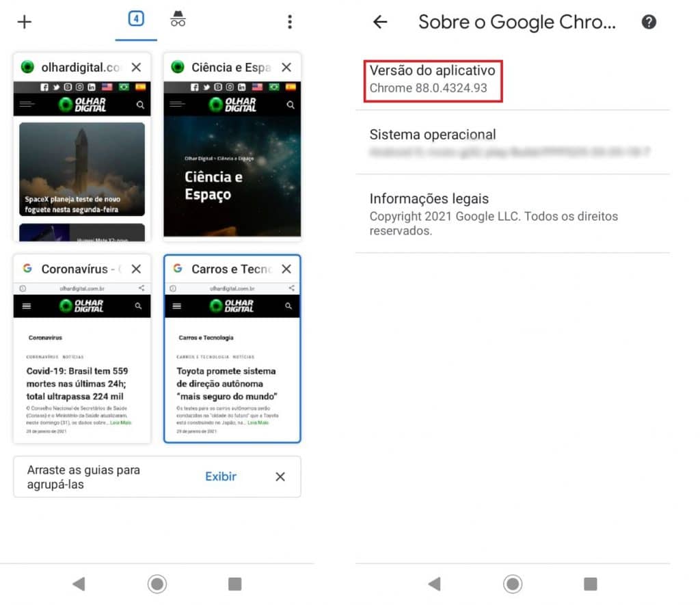Tap Informações legais entry
The width and height of the screenshot is (700, 605).
click(x=513, y=214)
